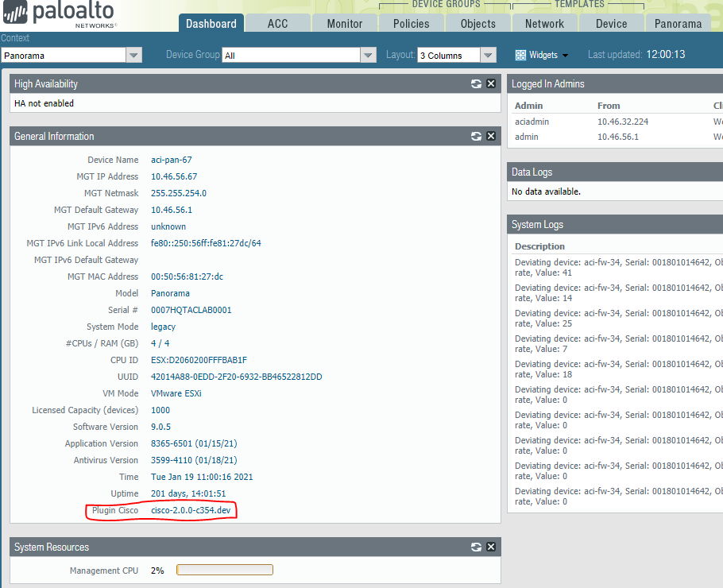Open the Widgets menu arrow
The image size is (723, 588).
click(x=566, y=56)
